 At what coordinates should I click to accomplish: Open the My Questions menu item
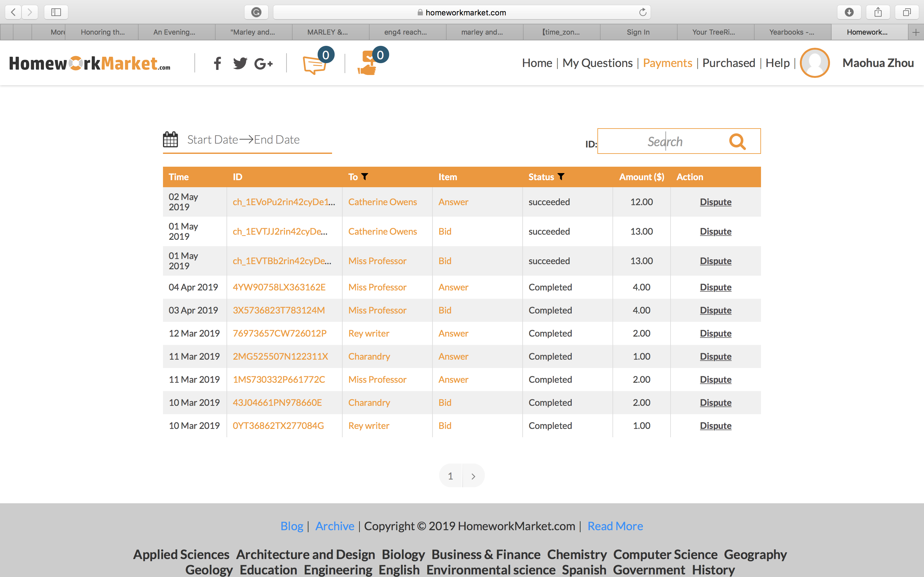pyautogui.click(x=597, y=63)
